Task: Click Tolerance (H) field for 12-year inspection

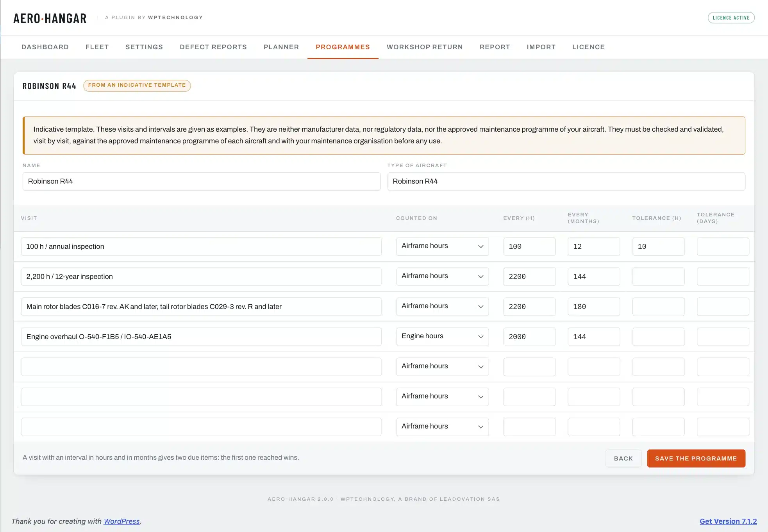Action: [x=658, y=277]
